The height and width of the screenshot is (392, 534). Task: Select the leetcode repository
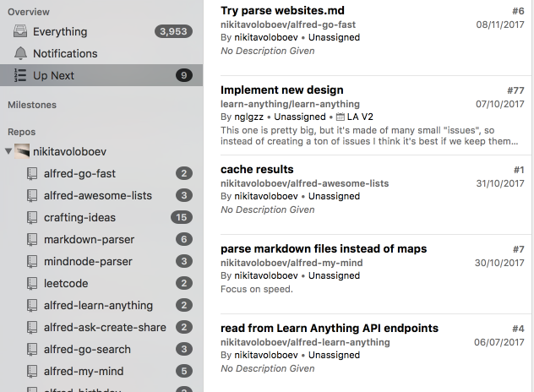(101, 283)
